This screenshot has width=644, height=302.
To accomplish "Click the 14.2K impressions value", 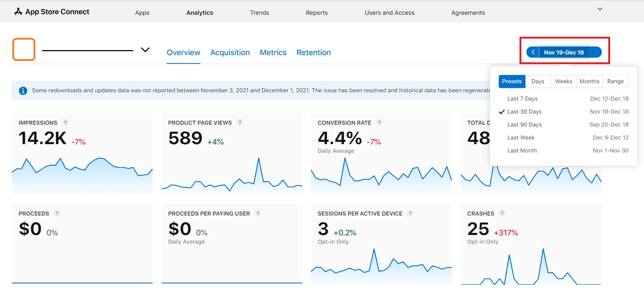I will click(43, 138).
